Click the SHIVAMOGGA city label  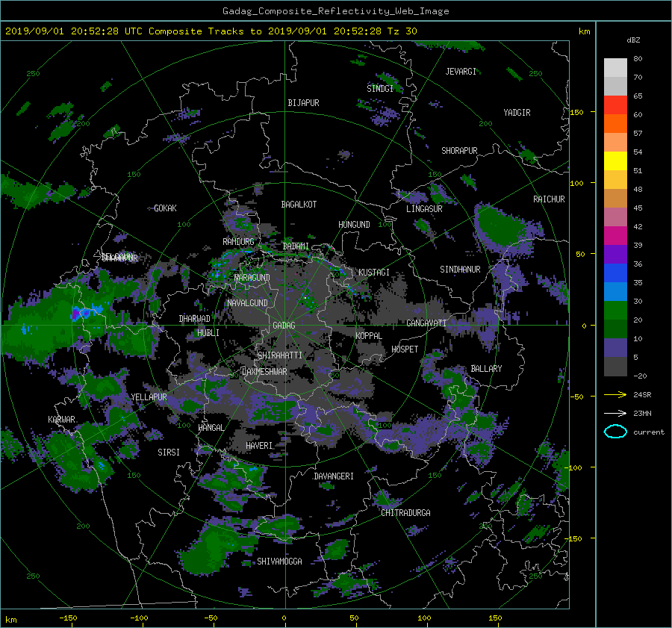[x=279, y=562]
